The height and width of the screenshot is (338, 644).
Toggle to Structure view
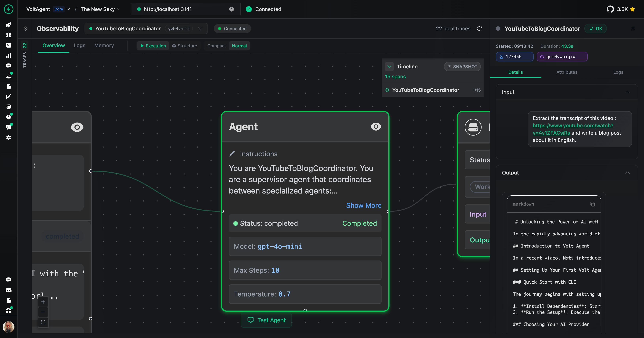[184, 46]
